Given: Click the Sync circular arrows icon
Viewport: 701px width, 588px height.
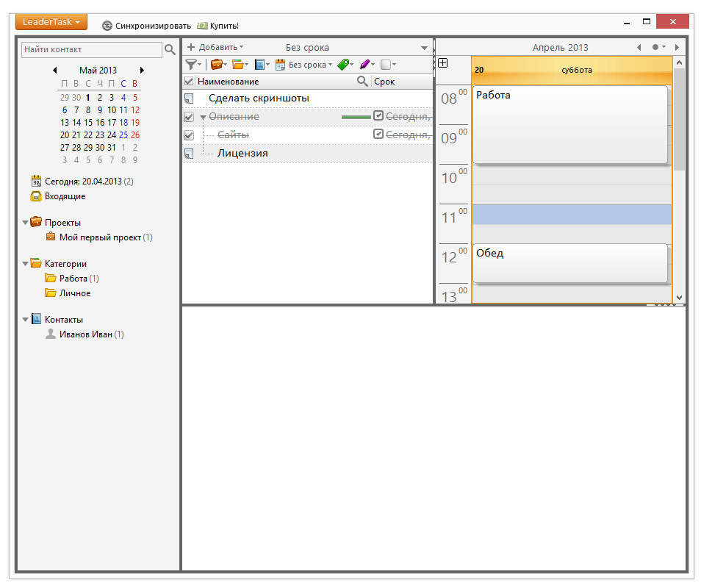Looking at the screenshot, I should pyautogui.click(x=107, y=26).
